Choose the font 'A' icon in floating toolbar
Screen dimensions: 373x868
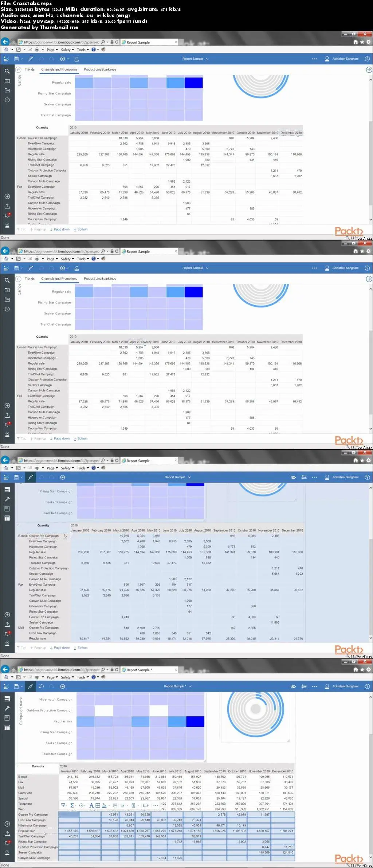pos(91,805)
